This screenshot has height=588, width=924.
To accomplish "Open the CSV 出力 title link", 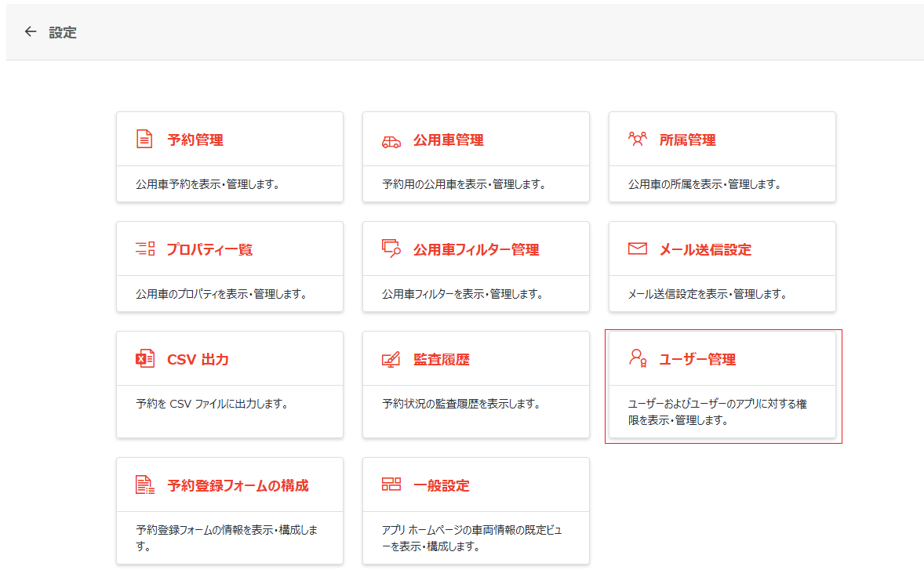I will point(198,359).
